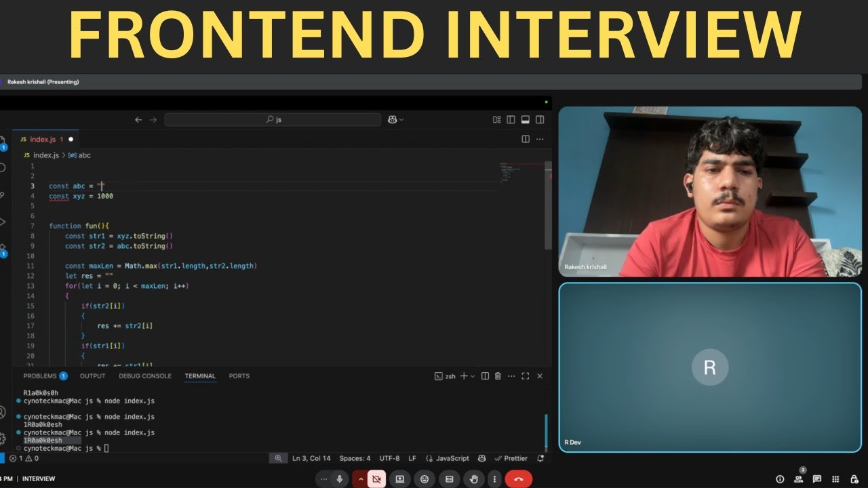Image resolution: width=868 pixels, height=488 pixels.
Task: Kill terminal with trash icon
Action: 498,375
